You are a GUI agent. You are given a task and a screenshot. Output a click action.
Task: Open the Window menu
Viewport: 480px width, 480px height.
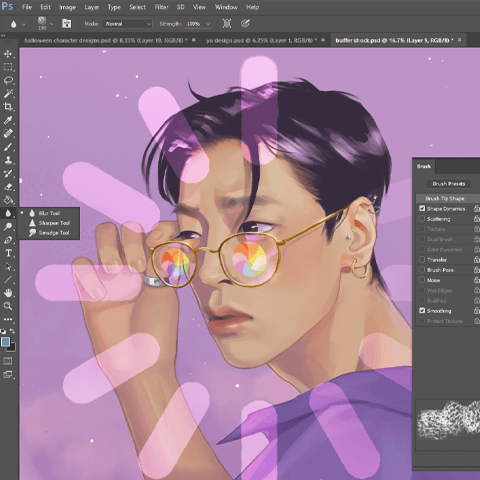pyautogui.click(x=226, y=7)
